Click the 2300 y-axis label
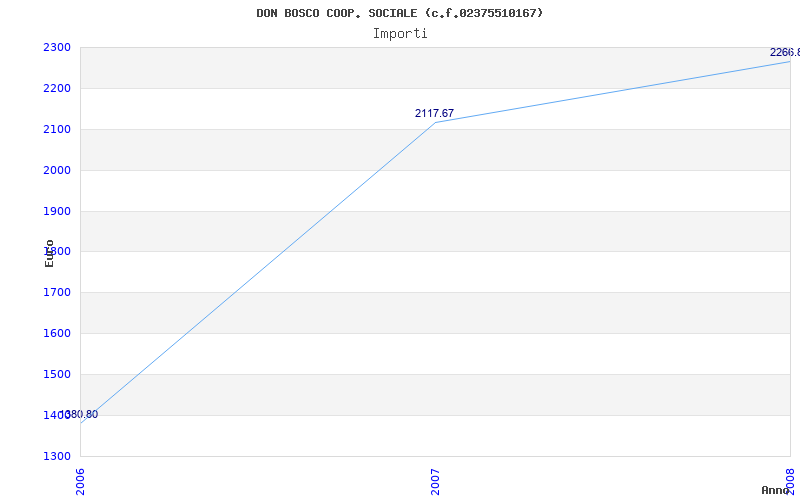 57,47
